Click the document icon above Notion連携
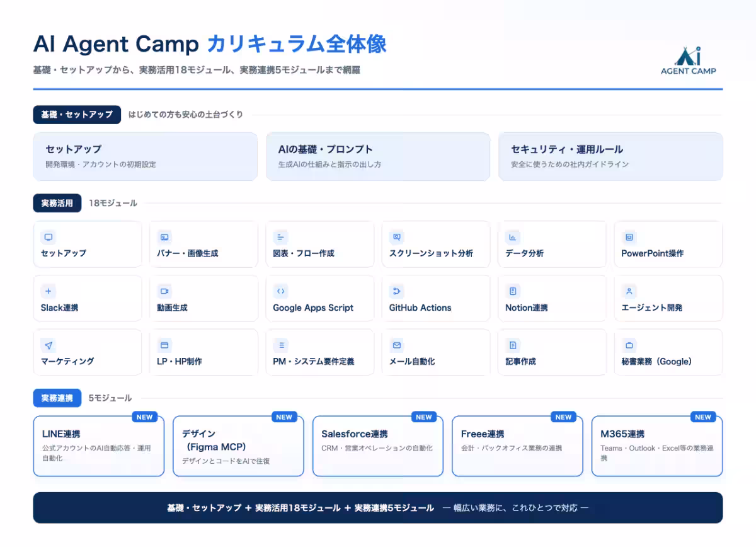Image resolution: width=756 pixels, height=547 pixels. [x=513, y=291]
